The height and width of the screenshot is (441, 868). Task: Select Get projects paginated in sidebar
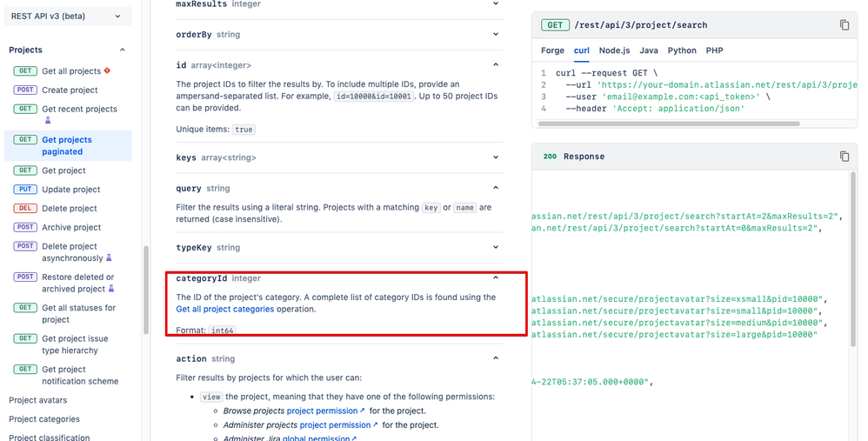click(68, 145)
